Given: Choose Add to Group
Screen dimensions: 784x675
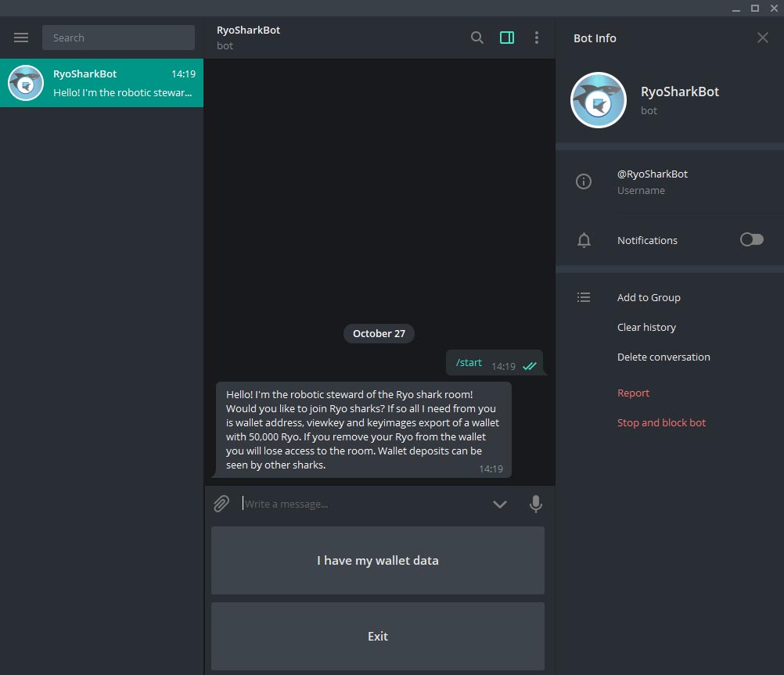Looking at the screenshot, I should pyautogui.click(x=649, y=297).
